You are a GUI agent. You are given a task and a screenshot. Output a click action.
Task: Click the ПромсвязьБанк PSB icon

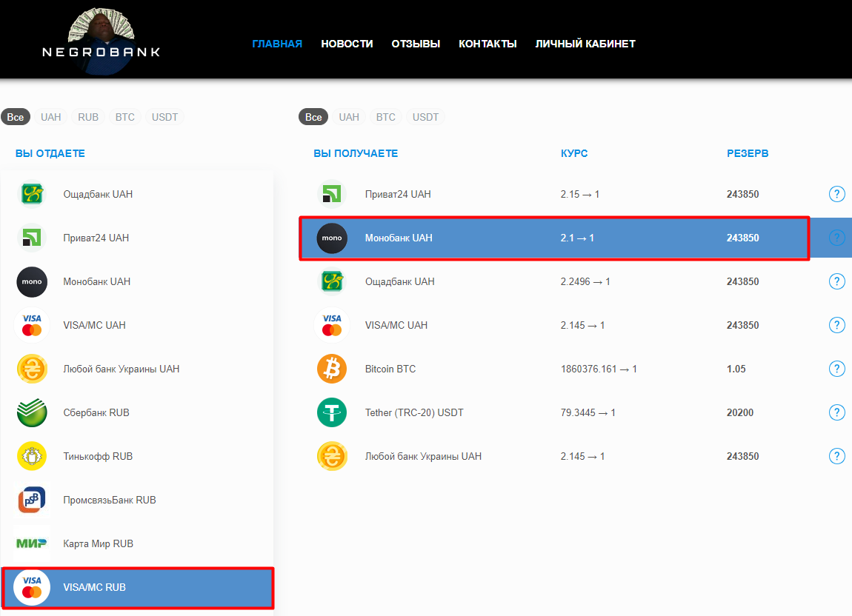(32, 500)
